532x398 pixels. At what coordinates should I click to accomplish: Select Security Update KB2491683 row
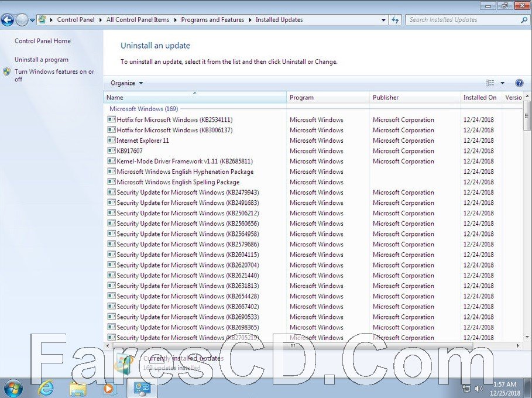(x=314, y=203)
